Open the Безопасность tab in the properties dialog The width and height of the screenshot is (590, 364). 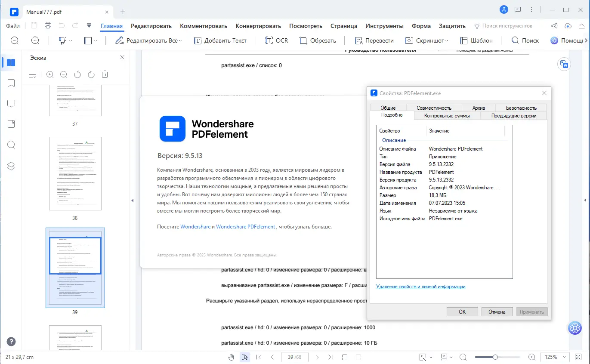[521, 108]
